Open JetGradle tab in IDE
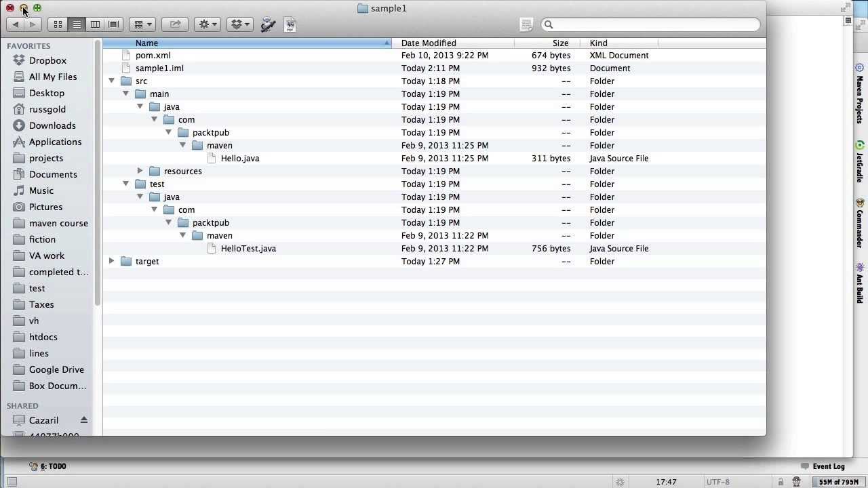This screenshot has width=868, height=488. point(860,161)
